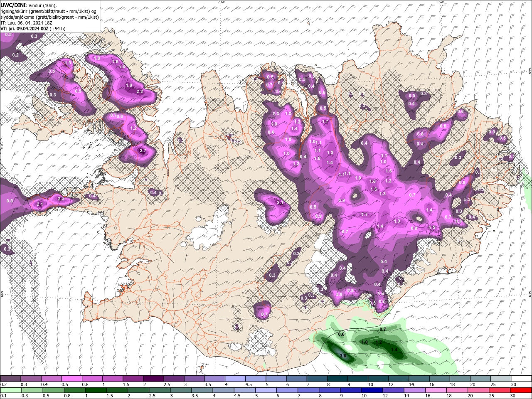This screenshot has height=399, width=532.
Task: Click the '0.1' label in lower legend
Action: pos(3,396)
